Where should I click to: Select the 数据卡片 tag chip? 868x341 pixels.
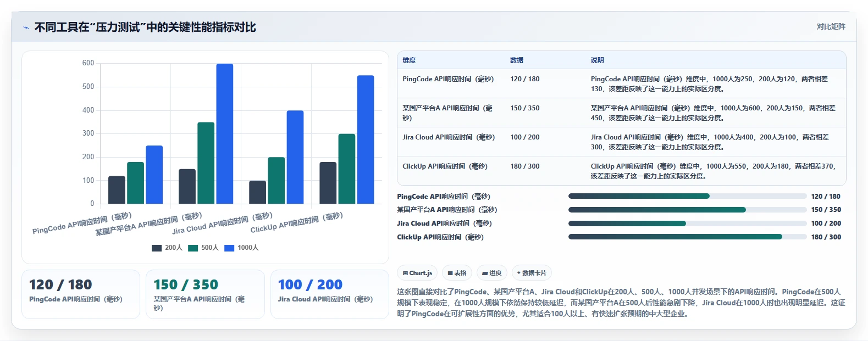[x=532, y=273]
